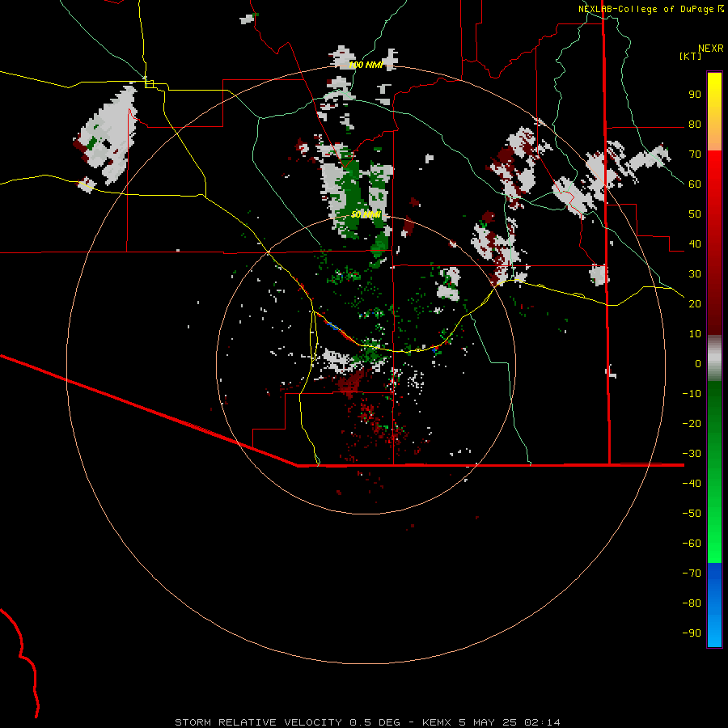Screen dimensions: 728x728
Task: Click the 30 value on the velocity scale
Action: (695, 274)
